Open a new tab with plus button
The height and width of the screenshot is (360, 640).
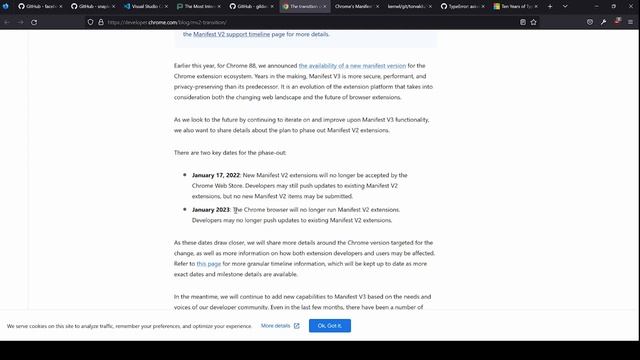550,6
